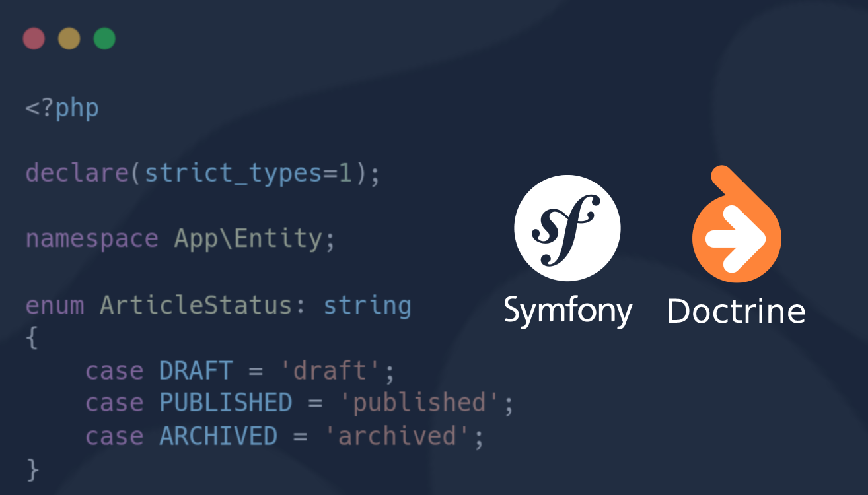Click the yellow minimize dot
This screenshot has height=495, width=868.
click(x=69, y=38)
